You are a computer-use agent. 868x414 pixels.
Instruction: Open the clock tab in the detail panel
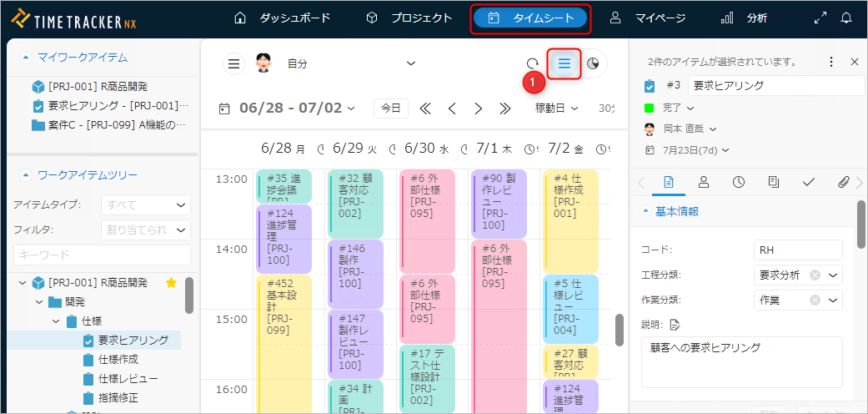pos(739,182)
